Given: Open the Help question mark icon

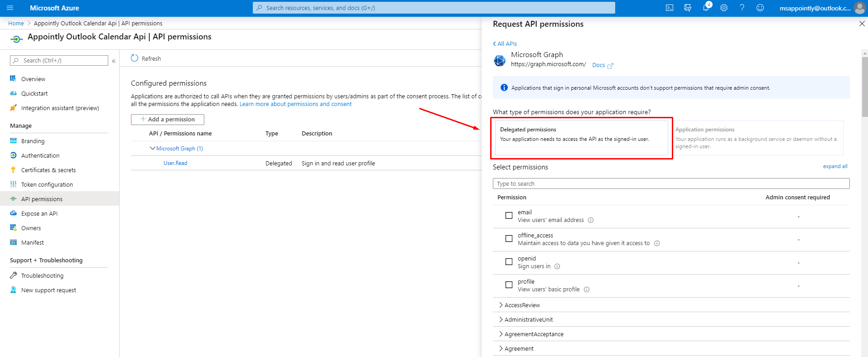Looking at the screenshot, I should [742, 8].
